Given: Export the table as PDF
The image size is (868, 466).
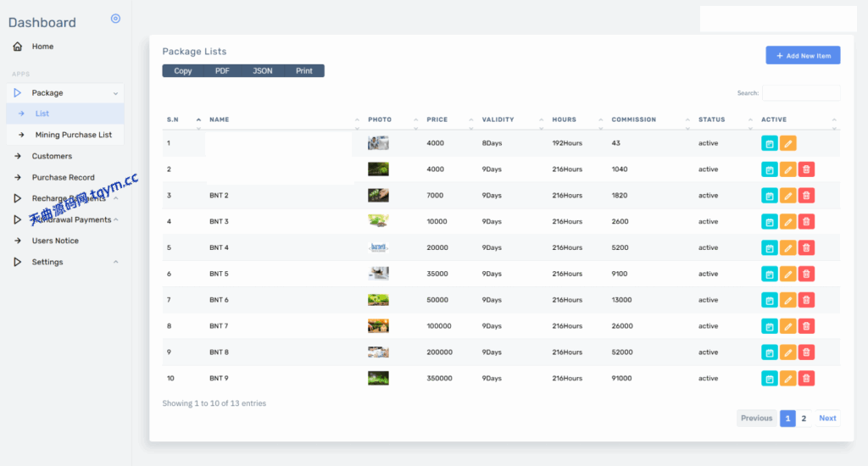Looking at the screenshot, I should pos(223,71).
